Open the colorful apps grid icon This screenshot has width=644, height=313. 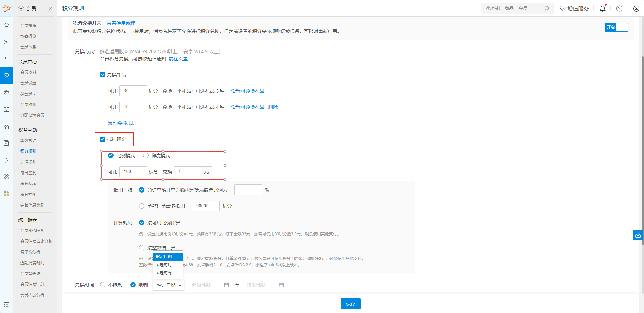point(6,194)
